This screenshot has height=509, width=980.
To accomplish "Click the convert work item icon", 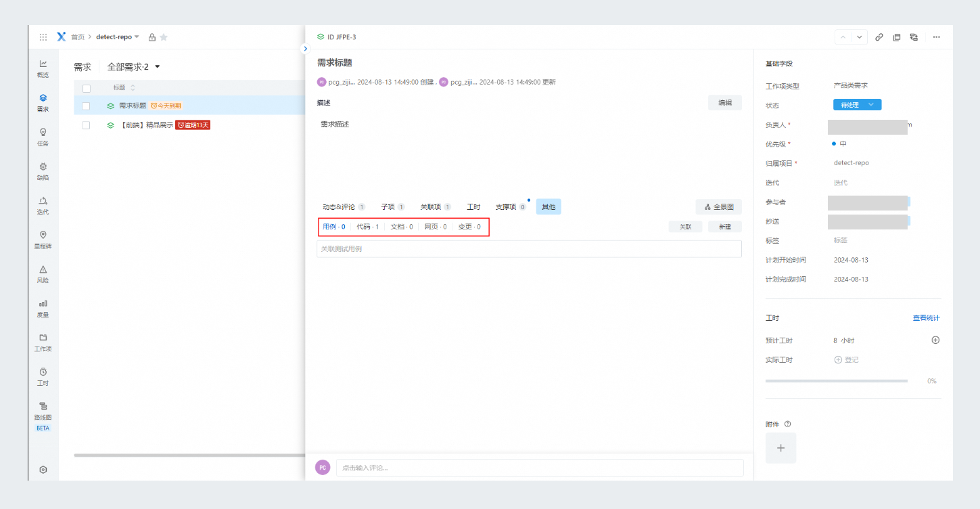I will (914, 37).
